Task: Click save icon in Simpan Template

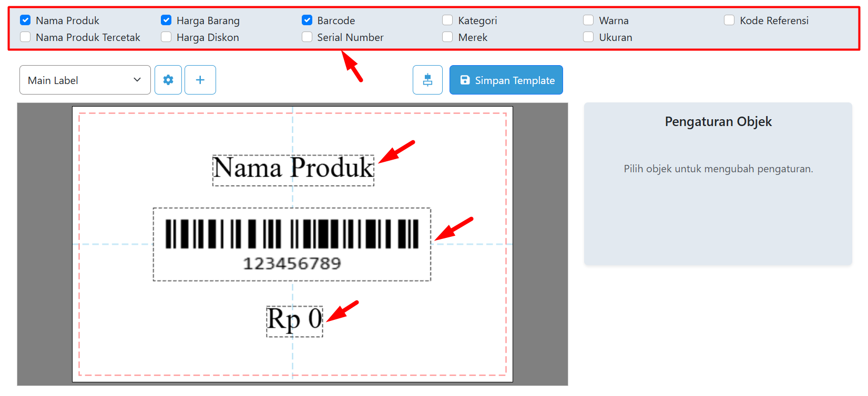Action: point(465,80)
